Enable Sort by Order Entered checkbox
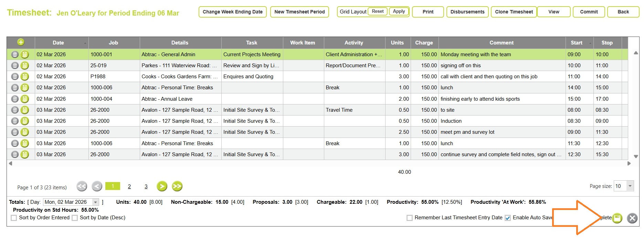The image size is (644, 241). tap(14, 218)
